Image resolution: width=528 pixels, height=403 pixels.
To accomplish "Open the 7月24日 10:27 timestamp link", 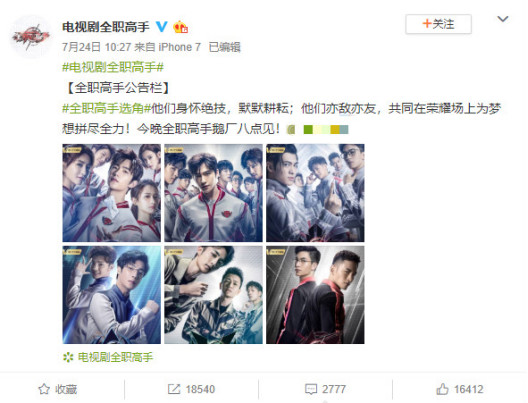I will [96, 47].
